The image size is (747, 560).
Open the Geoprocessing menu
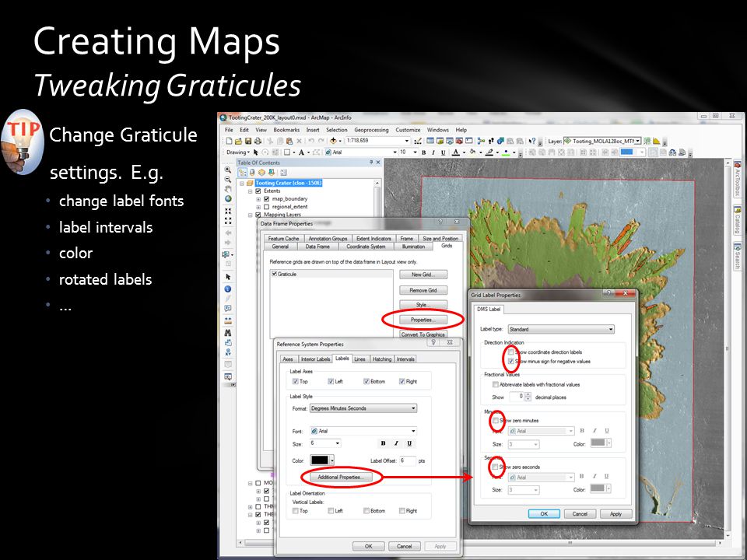pyautogui.click(x=371, y=130)
